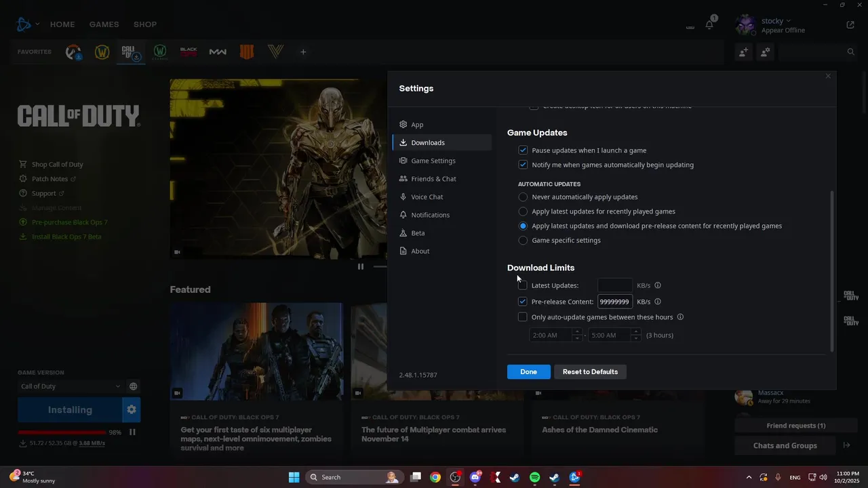
Task: Pause the Call of Duty installation
Action: tap(133, 432)
